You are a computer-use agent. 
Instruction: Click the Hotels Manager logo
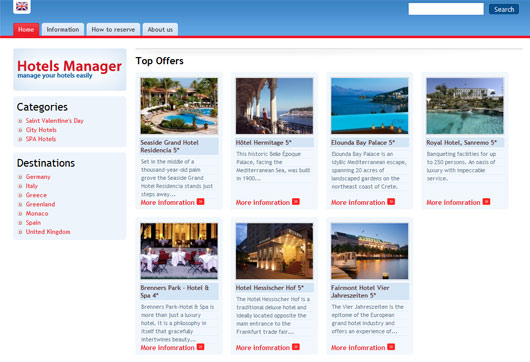(x=70, y=69)
